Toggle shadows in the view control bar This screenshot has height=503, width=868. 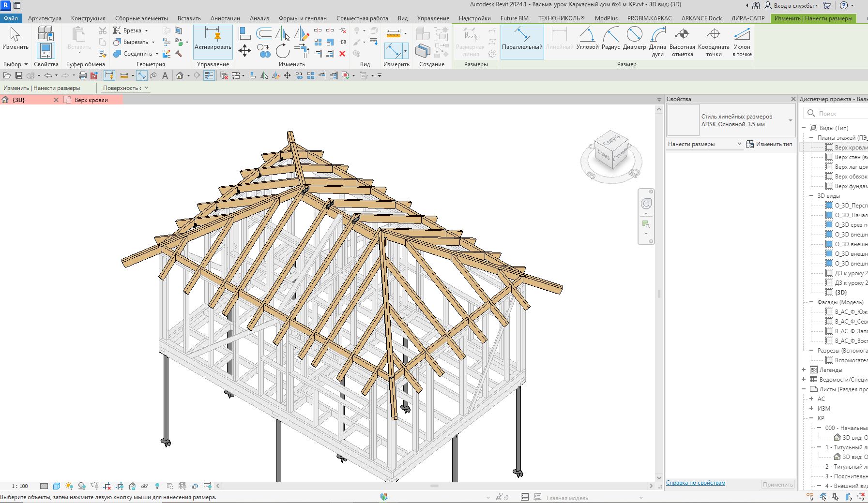pyautogui.click(x=81, y=486)
